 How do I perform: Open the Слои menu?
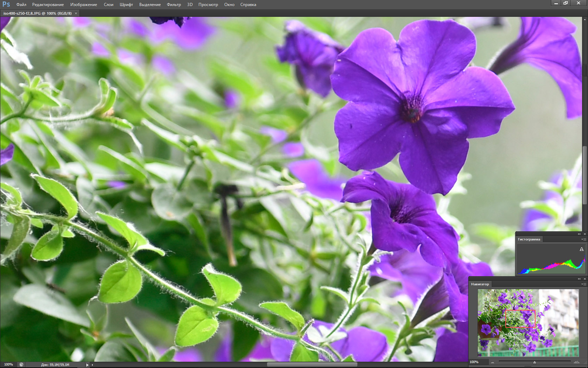(108, 5)
